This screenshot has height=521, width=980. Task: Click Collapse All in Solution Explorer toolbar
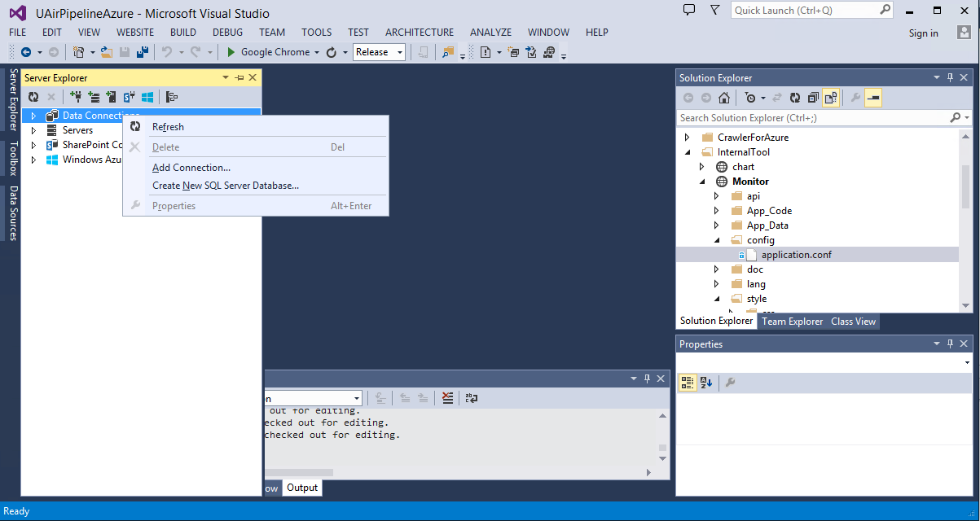point(812,98)
